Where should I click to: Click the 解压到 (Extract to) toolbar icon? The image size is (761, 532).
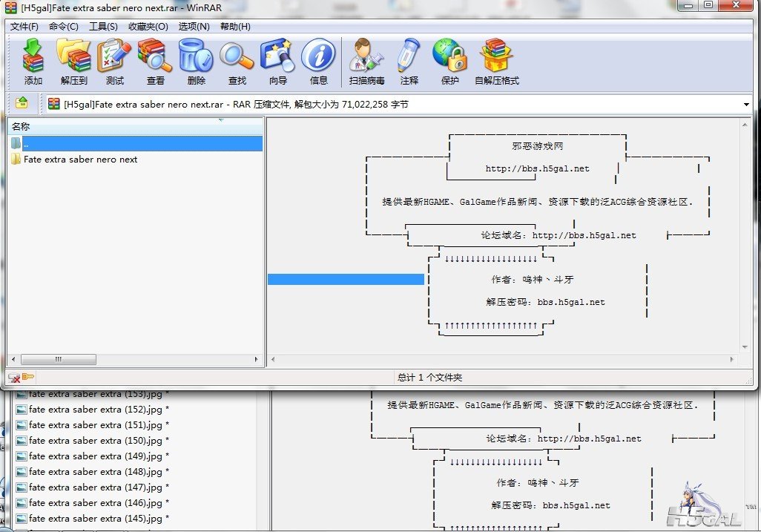click(73, 62)
